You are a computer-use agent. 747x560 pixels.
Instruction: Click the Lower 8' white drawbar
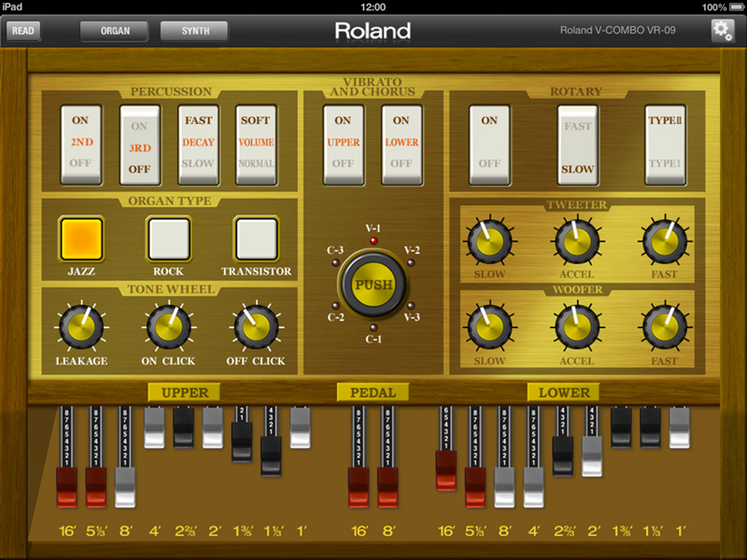[504, 487]
